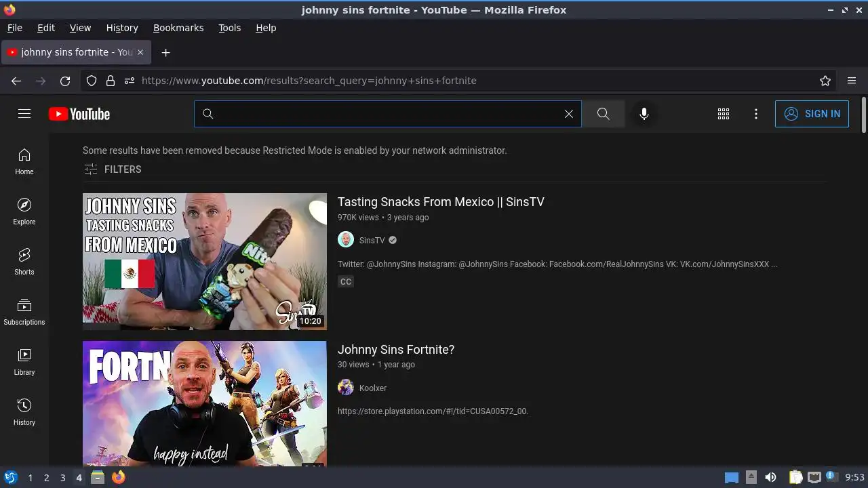Screen dimensions: 868x488
Task: Open the YouTube apps grid
Action: 724,114
